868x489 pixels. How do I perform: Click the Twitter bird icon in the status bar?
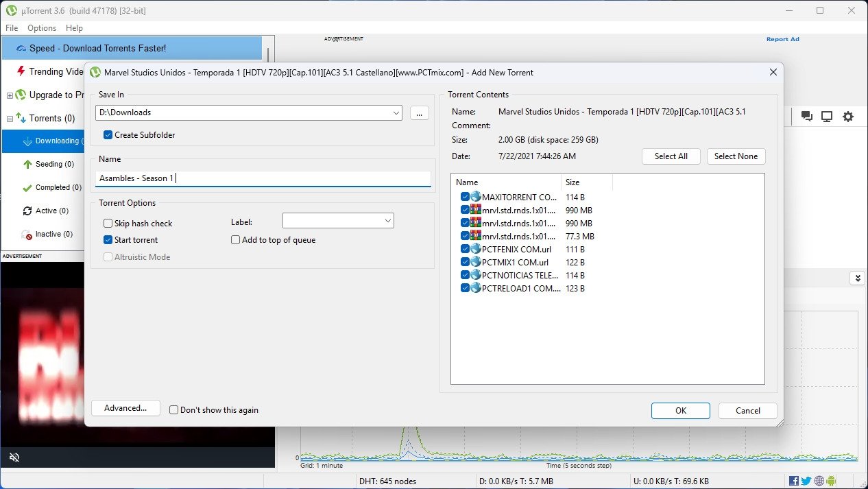tap(806, 481)
